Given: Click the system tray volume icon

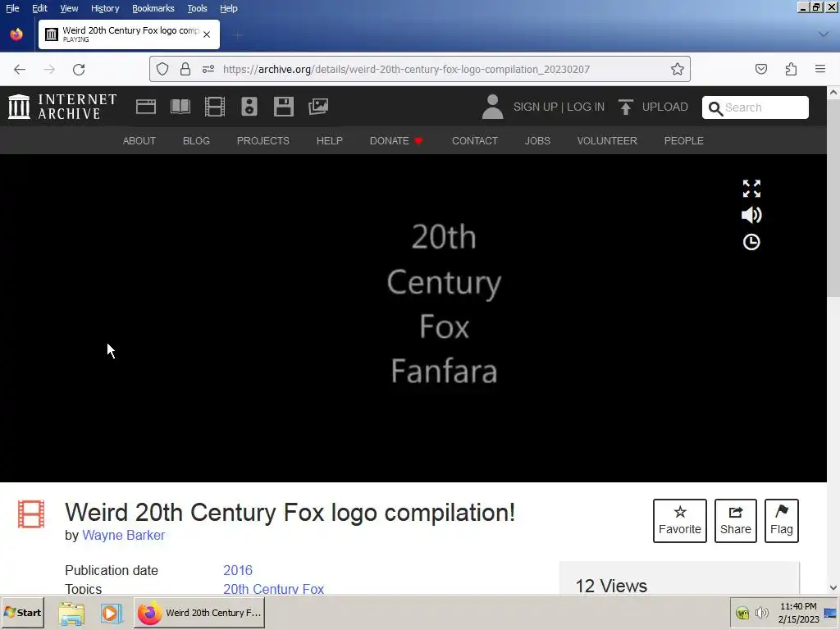Looking at the screenshot, I should pos(761,613).
